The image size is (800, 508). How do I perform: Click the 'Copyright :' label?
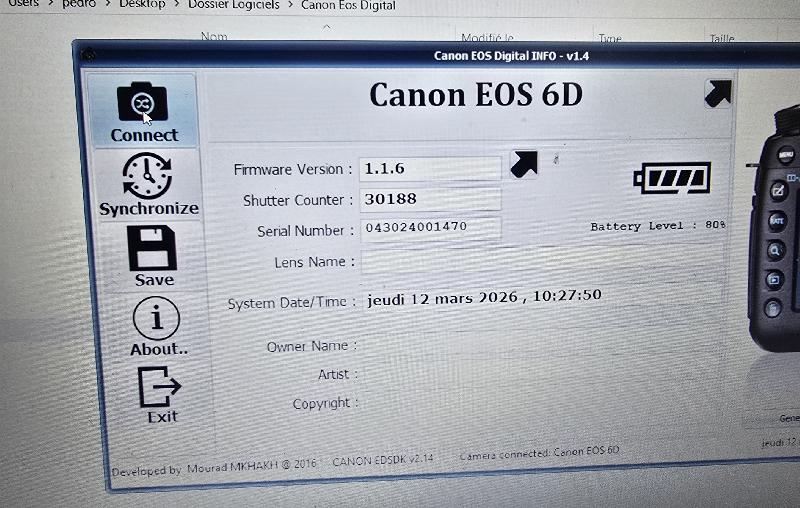point(325,403)
